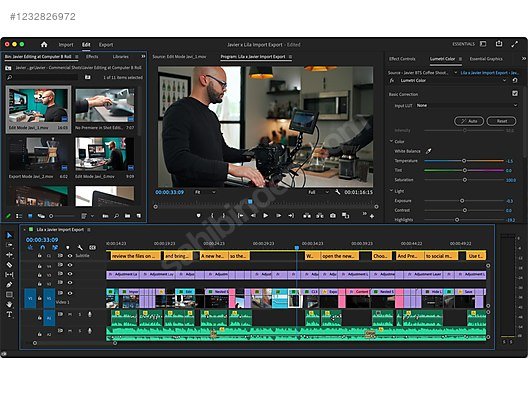Click the Temperature slider handle

(x=464, y=161)
